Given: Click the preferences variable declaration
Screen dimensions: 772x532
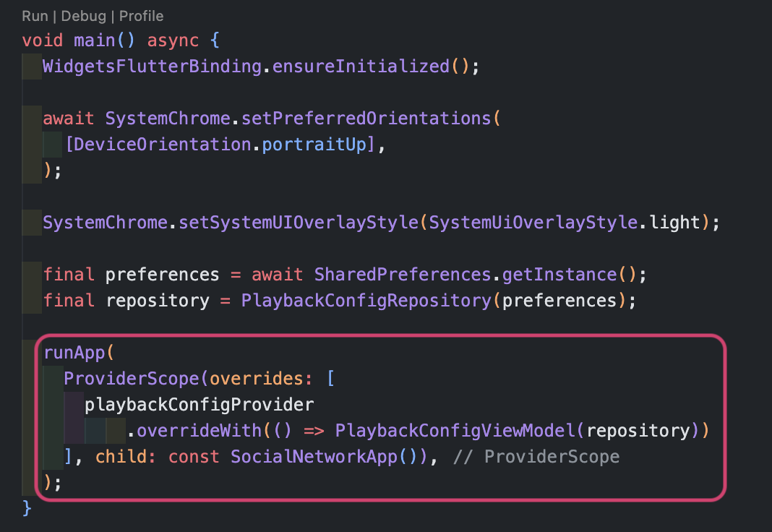Looking at the screenshot, I should [163, 275].
